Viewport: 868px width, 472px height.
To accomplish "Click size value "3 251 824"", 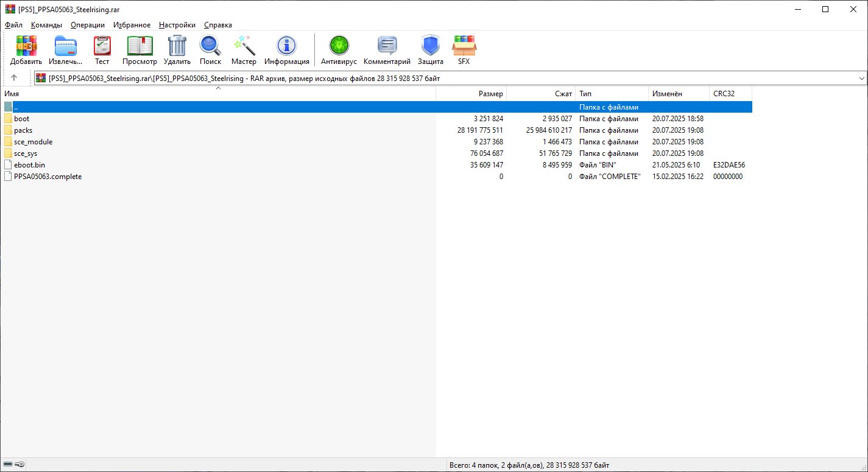I will (489, 119).
